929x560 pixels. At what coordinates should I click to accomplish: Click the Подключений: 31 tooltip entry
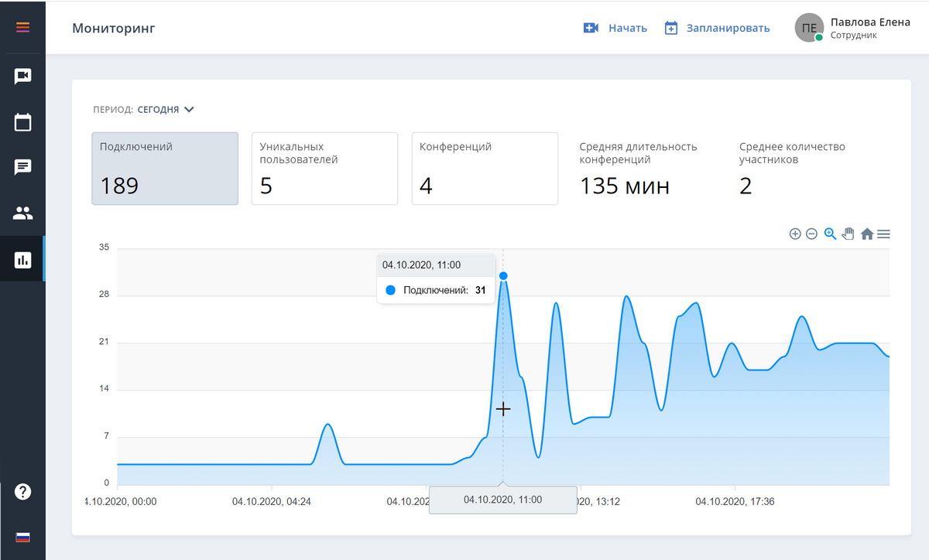pyautogui.click(x=436, y=290)
